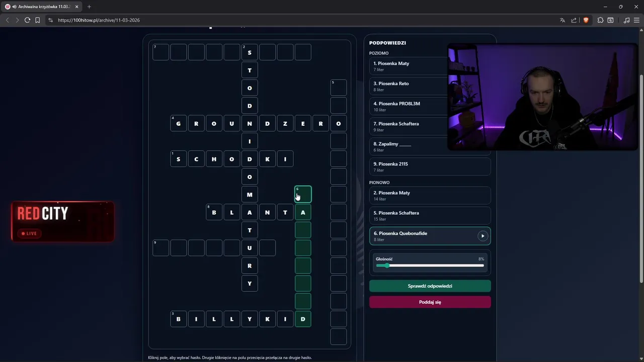Click crossword cell numbered 5

pyautogui.click(x=339, y=87)
